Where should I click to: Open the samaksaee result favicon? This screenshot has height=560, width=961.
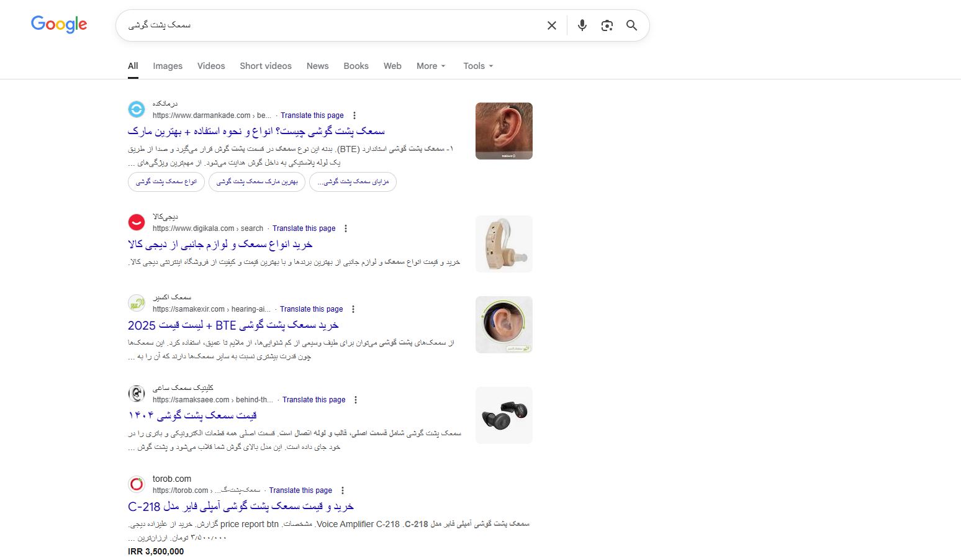[137, 394]
